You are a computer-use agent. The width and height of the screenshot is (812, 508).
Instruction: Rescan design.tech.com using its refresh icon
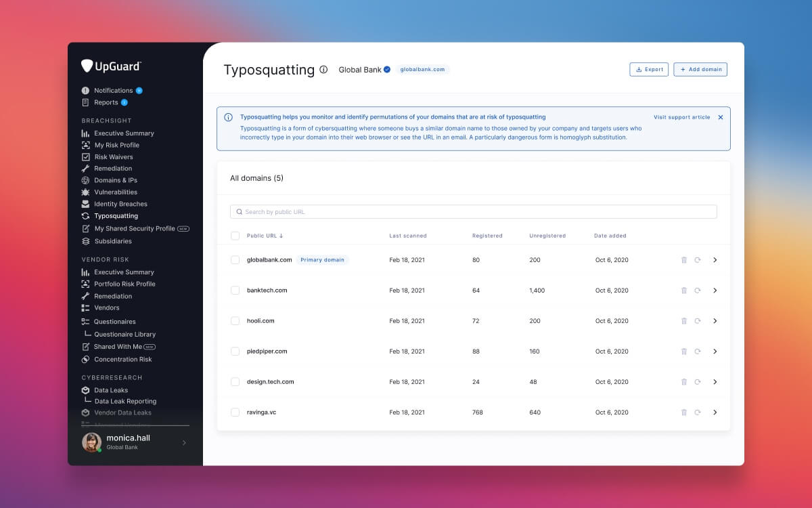698,382
